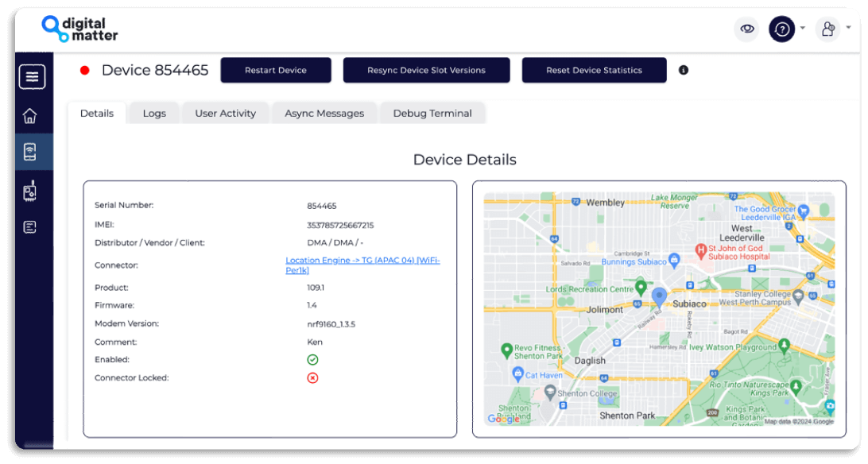
Task: Click the Home icon in the sidebar
Action: [29, 115]
